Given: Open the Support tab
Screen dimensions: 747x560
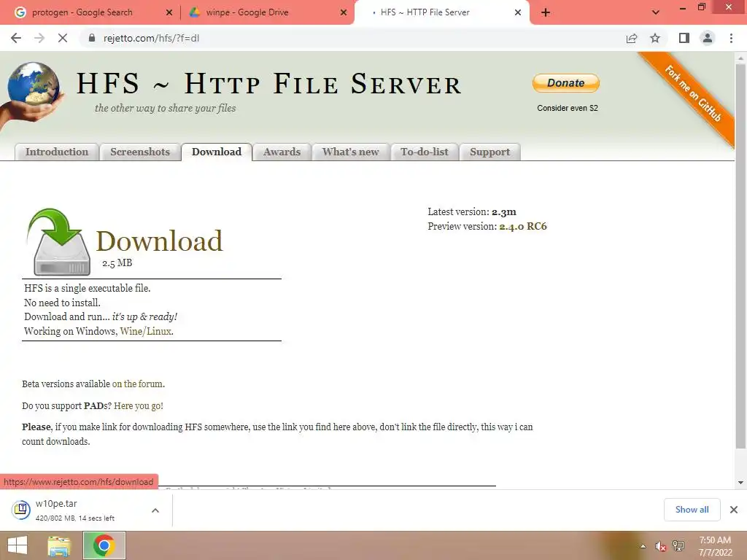Looking at the screenshot, I should (489, 152).
